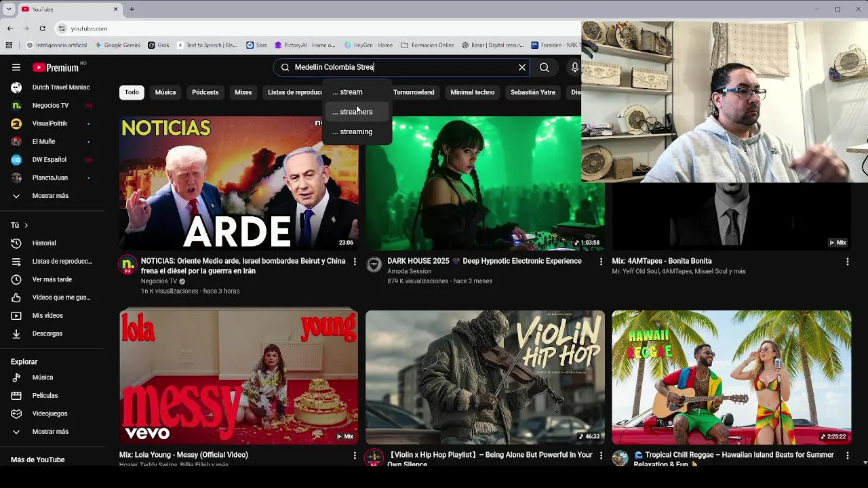
Task: Open title 'DARK HOUSE 2025 Deep Hypnotic Electronic Experience'
Action: (484, 261)
